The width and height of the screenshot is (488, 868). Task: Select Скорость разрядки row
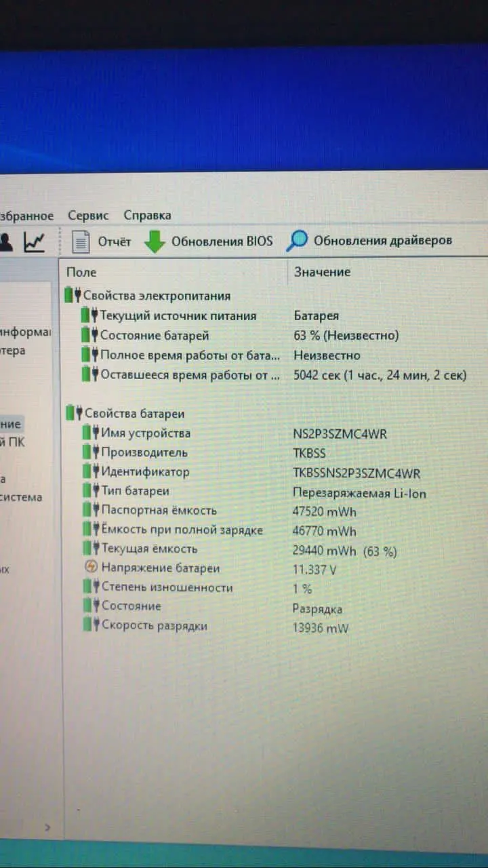click(273, 626)
